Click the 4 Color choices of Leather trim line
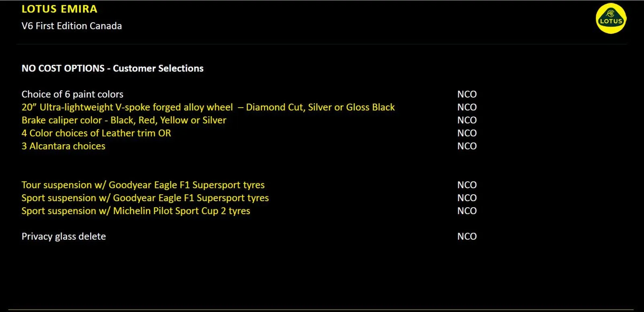The image size is (644, 312). [x=96, y=133]
